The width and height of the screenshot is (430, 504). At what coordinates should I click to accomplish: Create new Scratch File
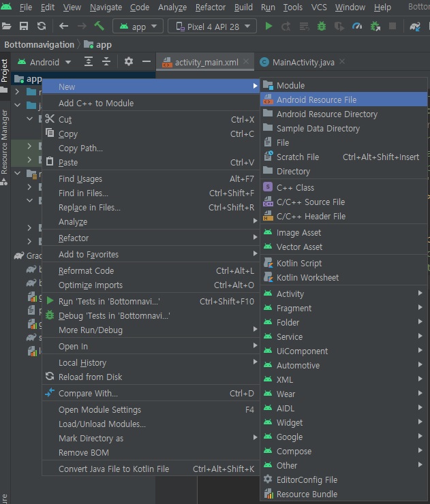point(343,157)
